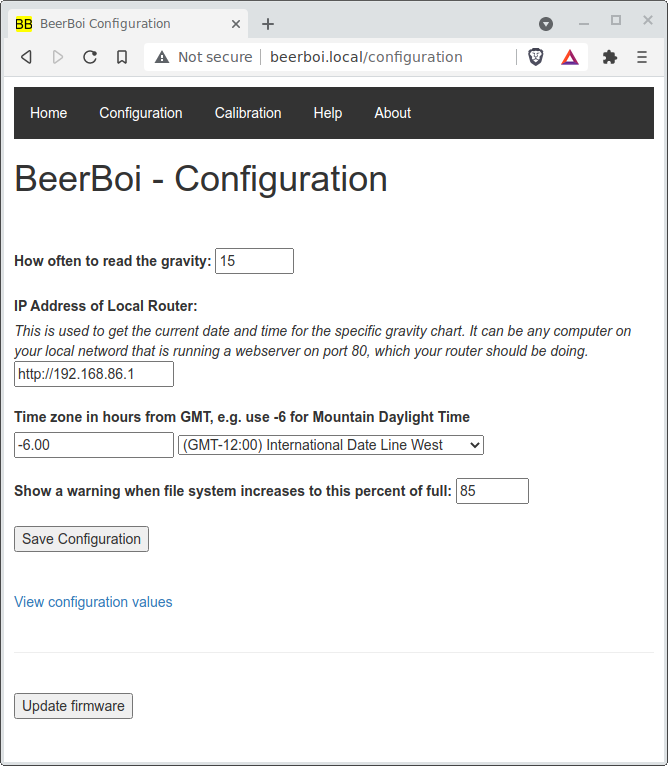
Task: Click the Update firmware button
Action: pyautogui.click(x=73, y=706)
